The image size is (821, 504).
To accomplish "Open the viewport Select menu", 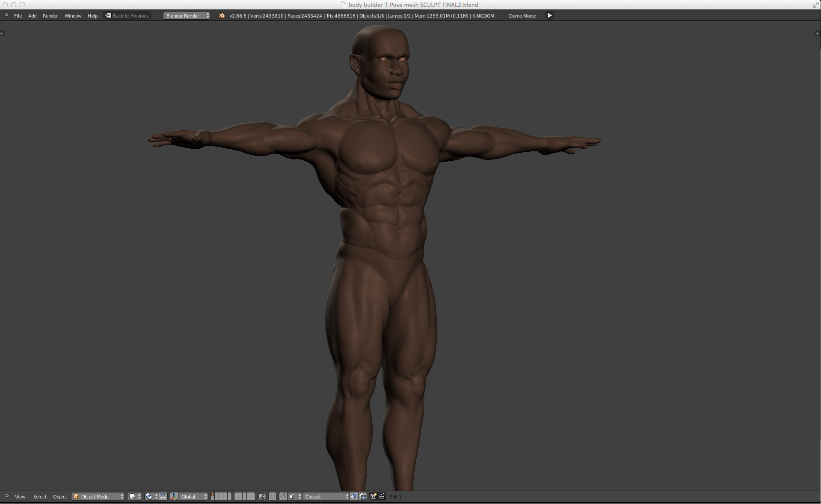I will [x=40, y=497].
